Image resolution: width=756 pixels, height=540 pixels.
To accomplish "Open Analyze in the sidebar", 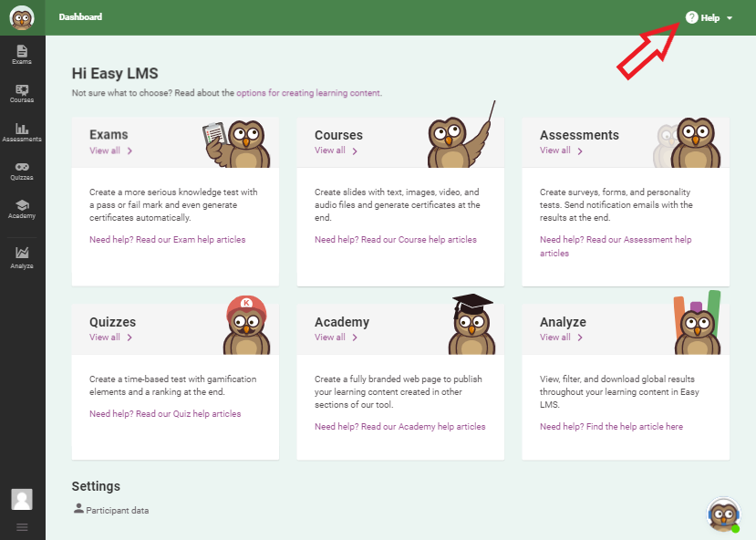I will pyautogui.click(x=22, y=258).
